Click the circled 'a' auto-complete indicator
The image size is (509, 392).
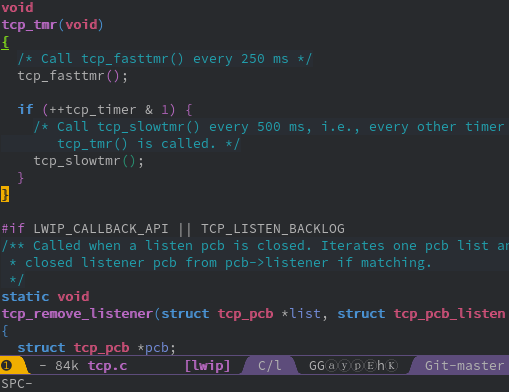coord(331,366)
